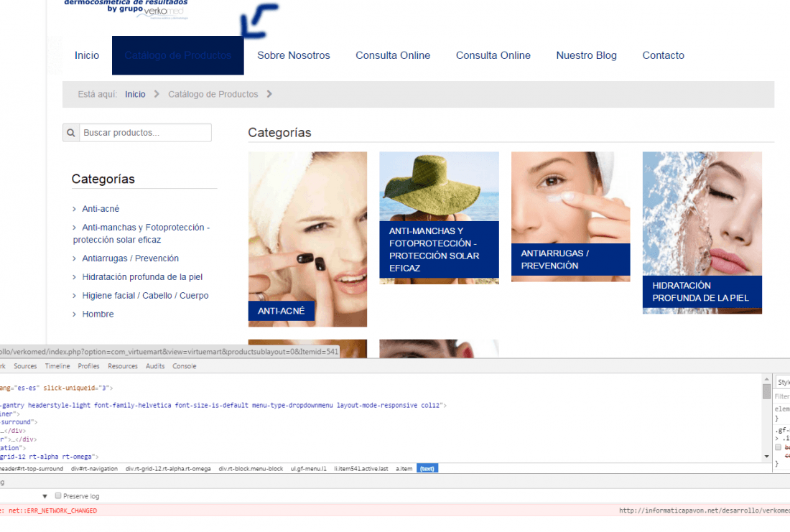Toggle the struck-through style property checkbox

point(778,447)
